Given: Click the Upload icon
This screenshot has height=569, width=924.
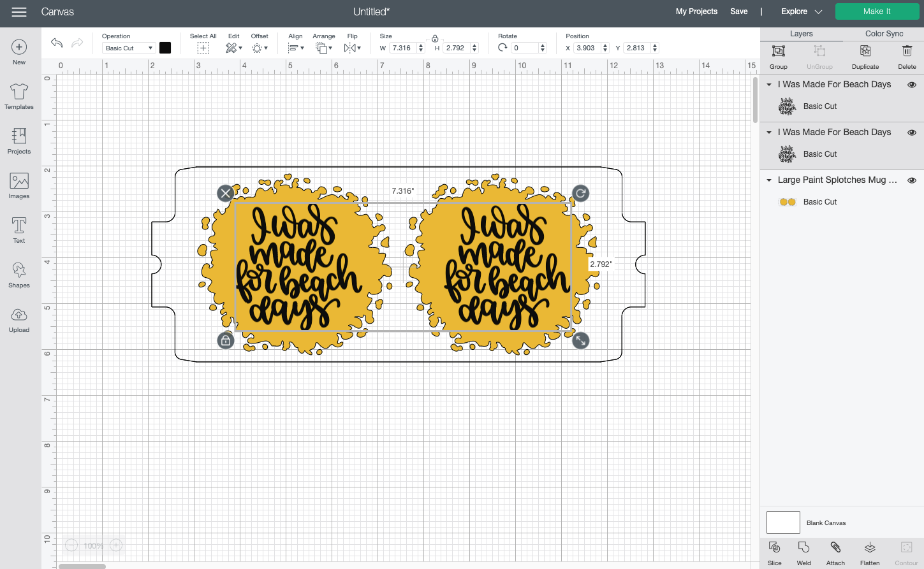Looking at the screenshot, I should (x=19, y=315).
